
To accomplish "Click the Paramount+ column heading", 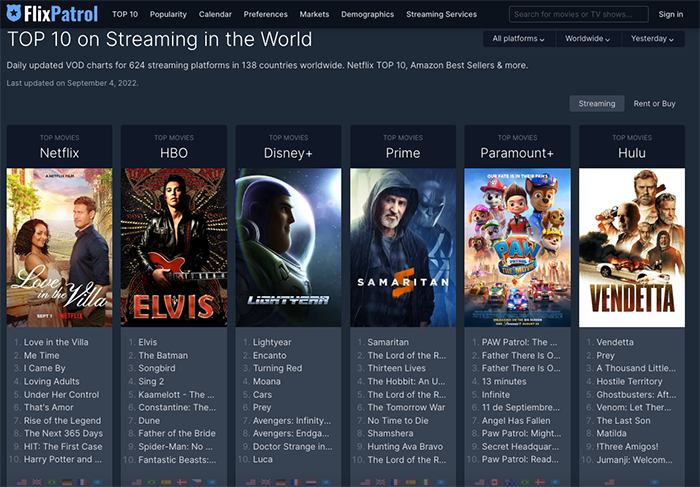I will pyautogui.click(x=517, y=153).
